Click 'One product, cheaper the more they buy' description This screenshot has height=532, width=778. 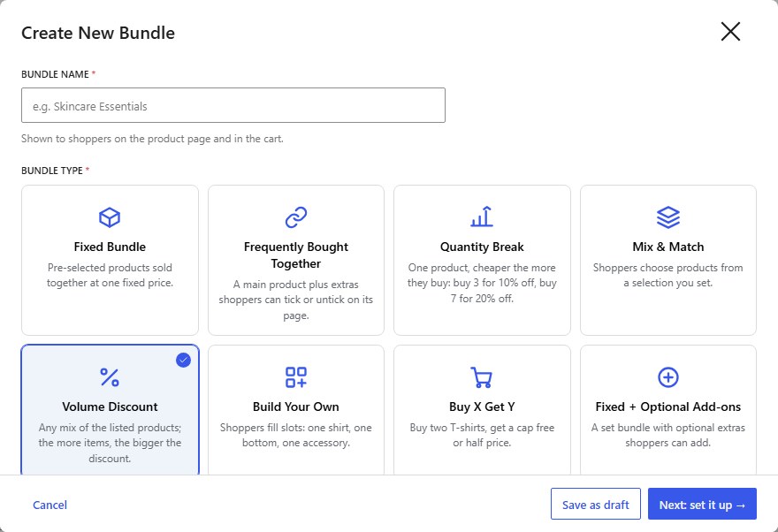tap(482, 283)
